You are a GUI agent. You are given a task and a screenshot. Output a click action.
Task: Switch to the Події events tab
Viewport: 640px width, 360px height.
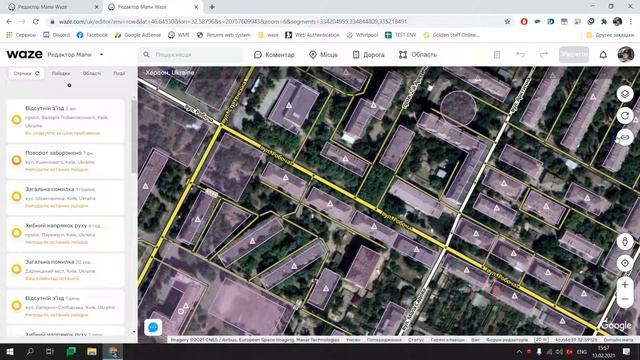119,73
